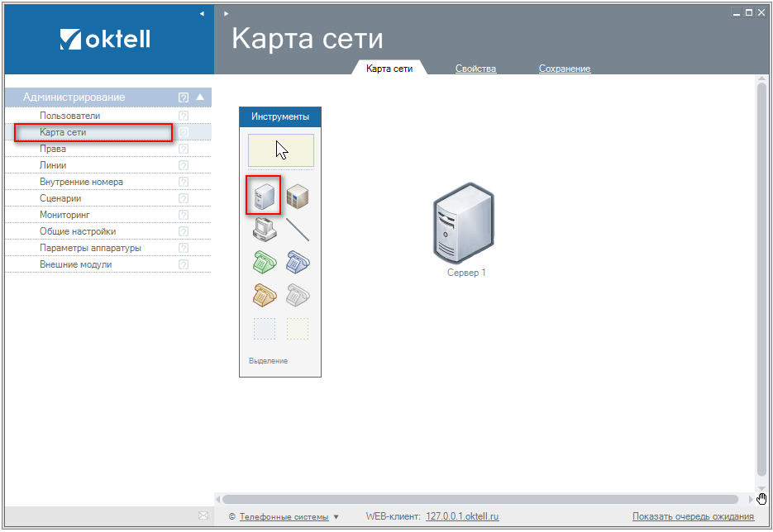Screen dimensions: 773x532
Task: Select the workstation computer tool
Action: 264,229
